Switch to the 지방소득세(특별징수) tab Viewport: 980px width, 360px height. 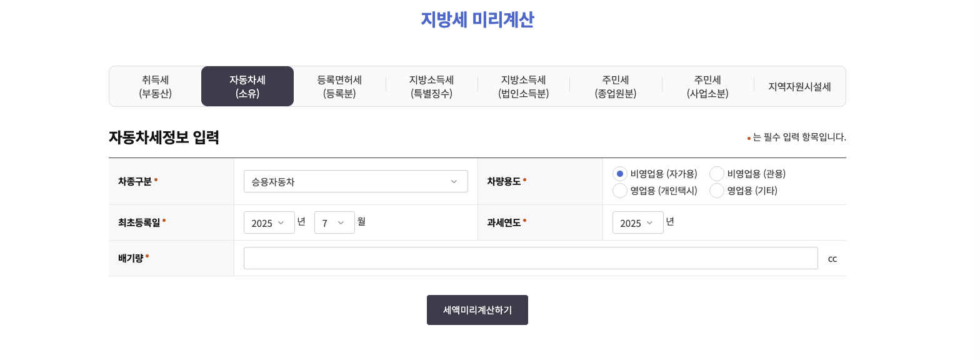(431, 86)
